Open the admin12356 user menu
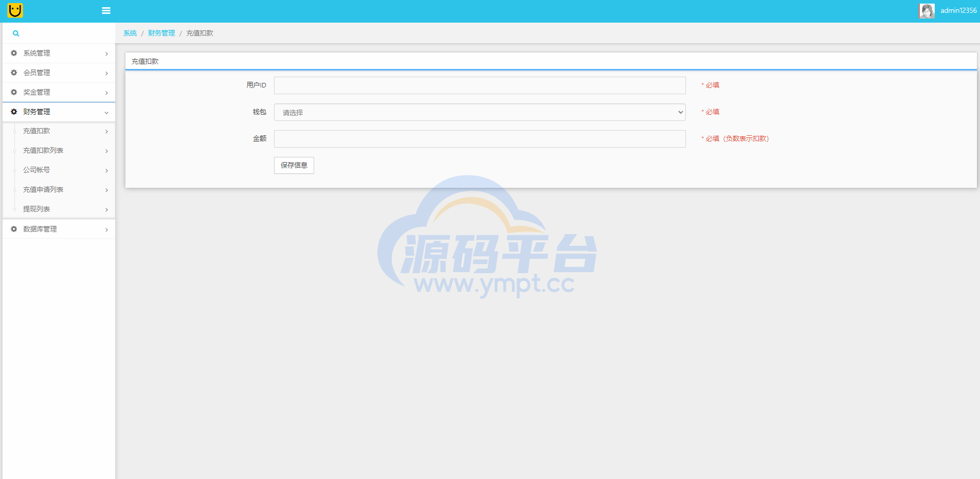This screenshot has width=980, height=479. [958, 10]
